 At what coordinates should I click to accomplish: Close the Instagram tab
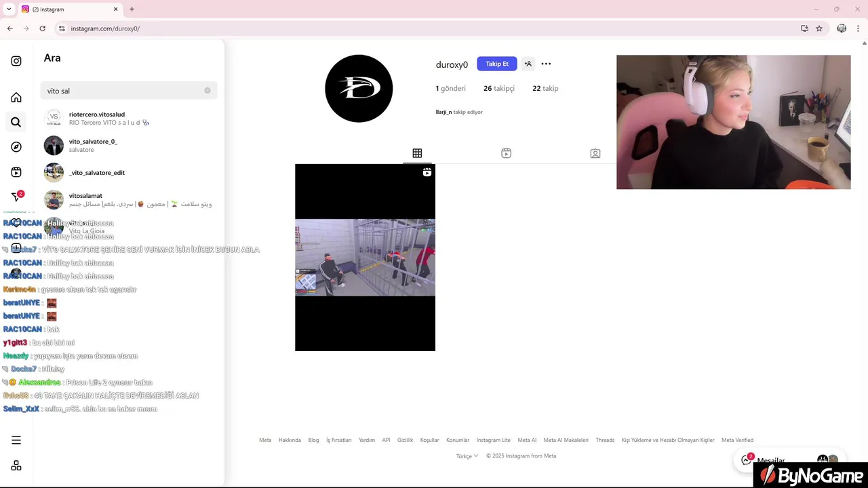point(116,9)
